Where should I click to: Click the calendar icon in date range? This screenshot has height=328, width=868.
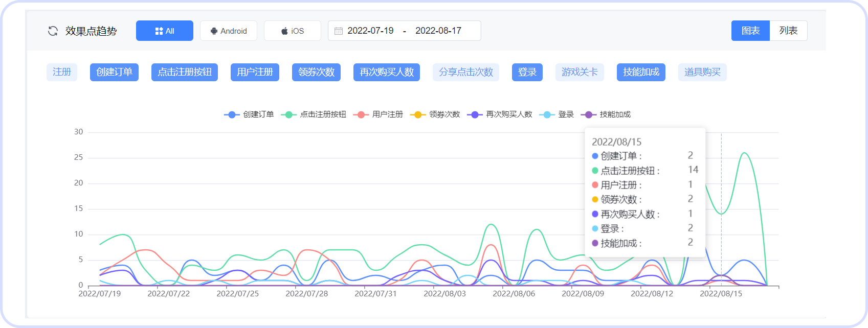339,31
